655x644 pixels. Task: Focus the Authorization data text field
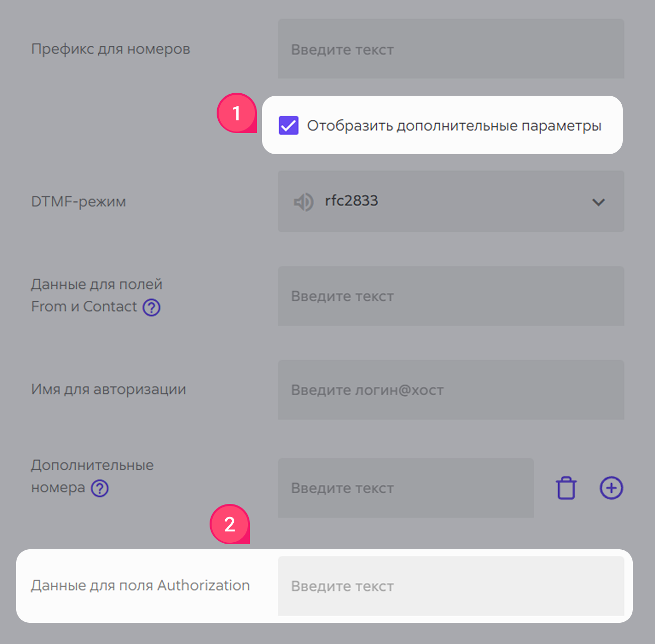click(x=451, y=586)
